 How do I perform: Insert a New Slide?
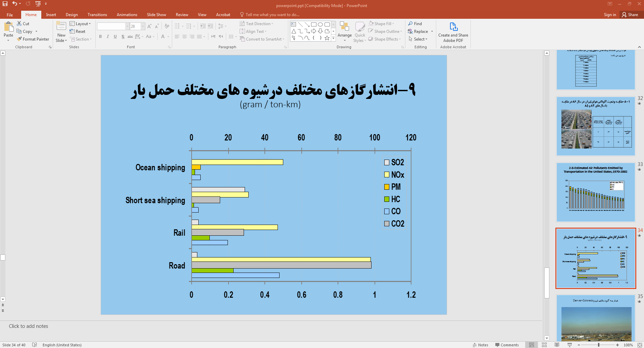(x=61, y=32)
